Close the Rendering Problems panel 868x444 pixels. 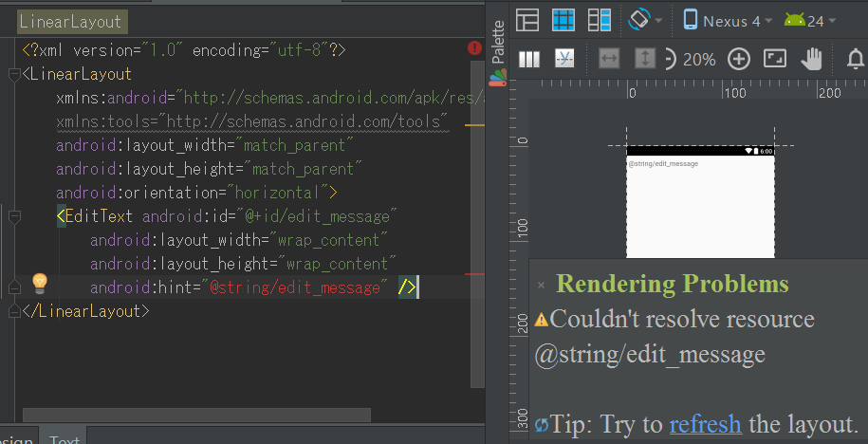[x=542, y=286]
